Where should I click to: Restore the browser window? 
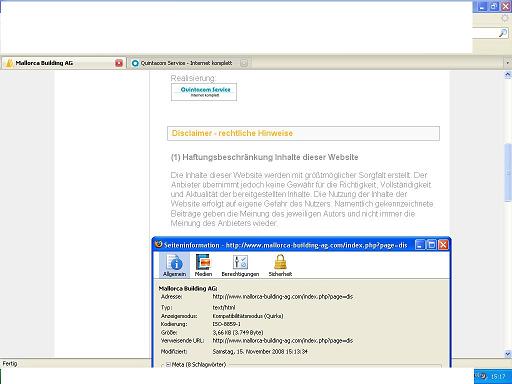494,7
